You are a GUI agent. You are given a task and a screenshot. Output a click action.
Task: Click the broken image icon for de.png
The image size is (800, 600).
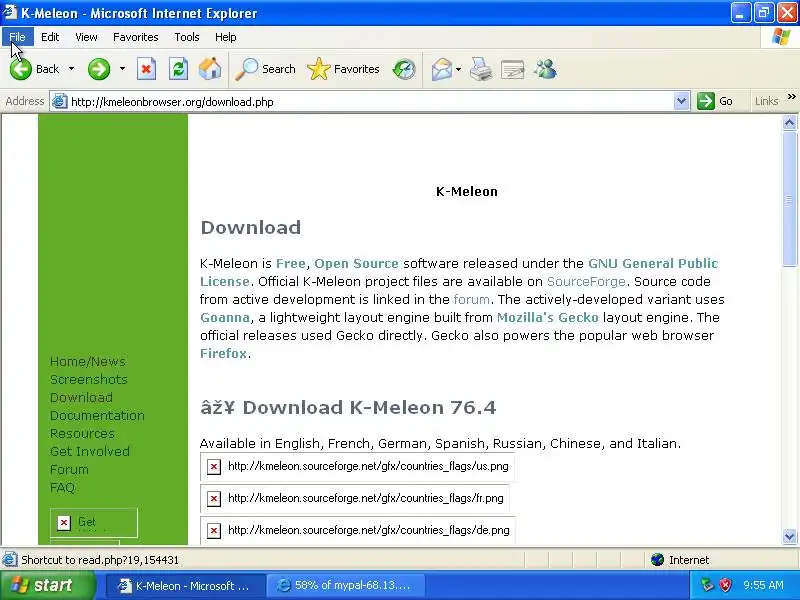(214, 531)
